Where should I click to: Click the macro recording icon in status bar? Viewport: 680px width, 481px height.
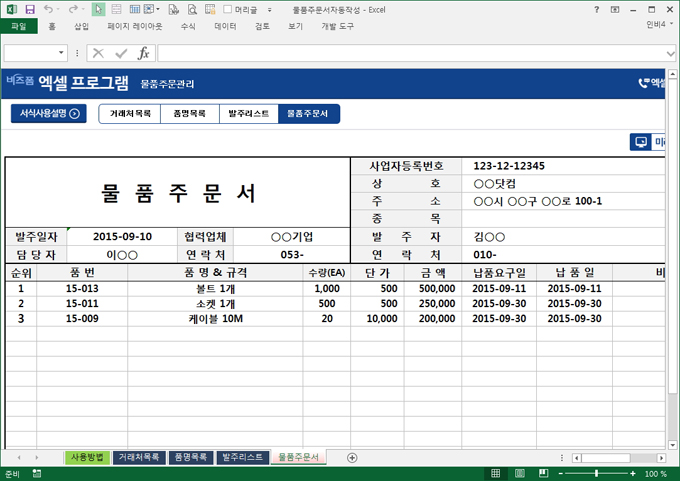click(x=38, y=474)
